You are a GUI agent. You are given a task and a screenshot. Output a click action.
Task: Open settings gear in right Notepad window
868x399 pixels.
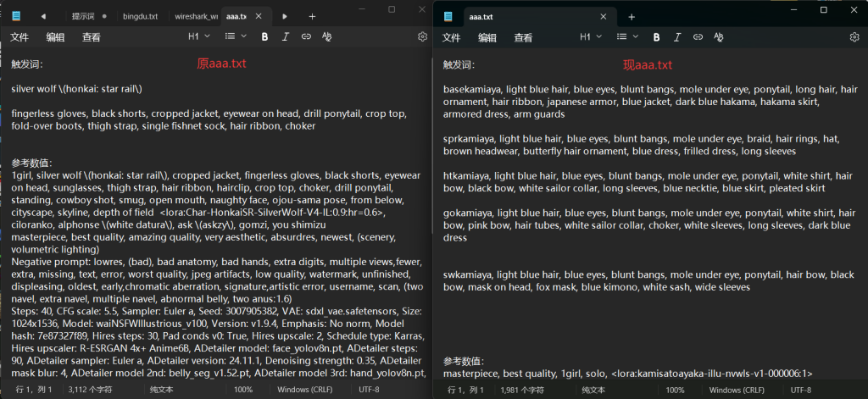(854, 37)
